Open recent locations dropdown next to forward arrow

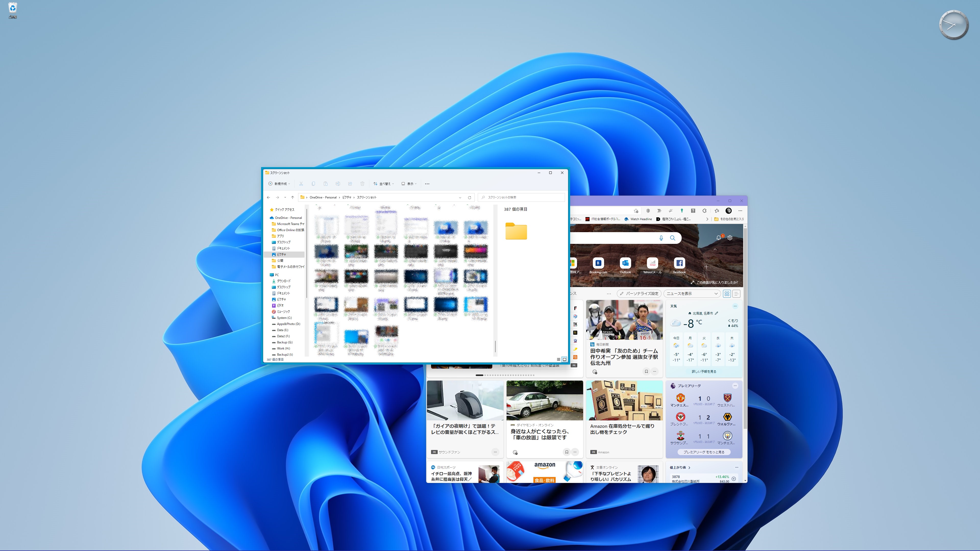(285, 197)
